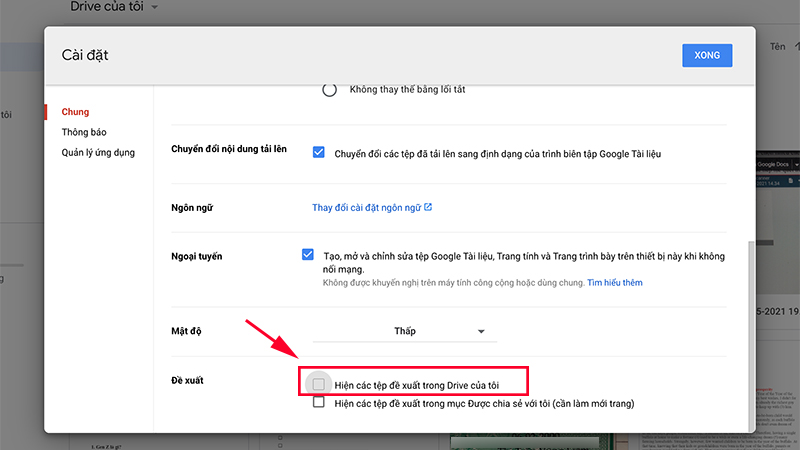Disable the Ngoại tuyến offline checkbox
Viewport: 800px width, 450px height.
coord(307,255)
